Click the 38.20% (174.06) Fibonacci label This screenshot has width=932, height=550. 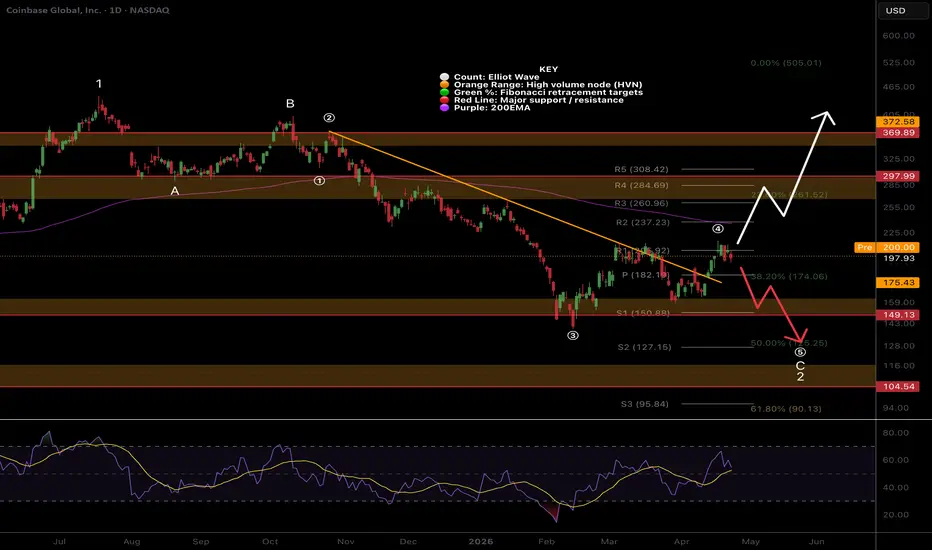click(x=789, y=276)
